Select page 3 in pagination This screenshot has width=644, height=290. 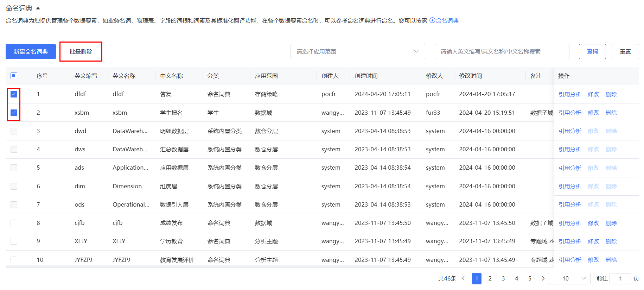point(503,278)
